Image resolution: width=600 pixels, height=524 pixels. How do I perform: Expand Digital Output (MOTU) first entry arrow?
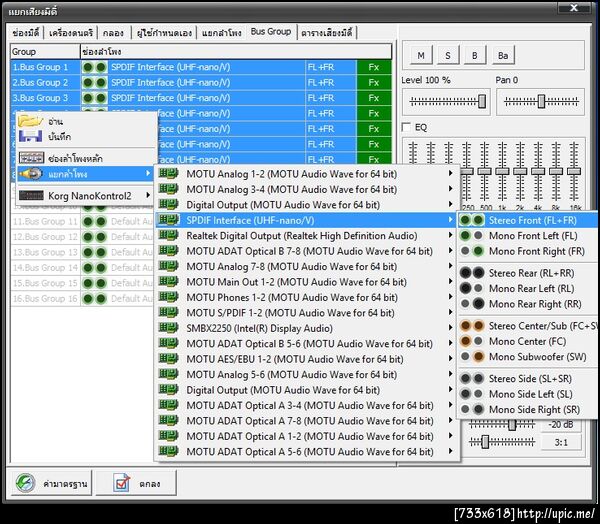click(x=451, y=204)
